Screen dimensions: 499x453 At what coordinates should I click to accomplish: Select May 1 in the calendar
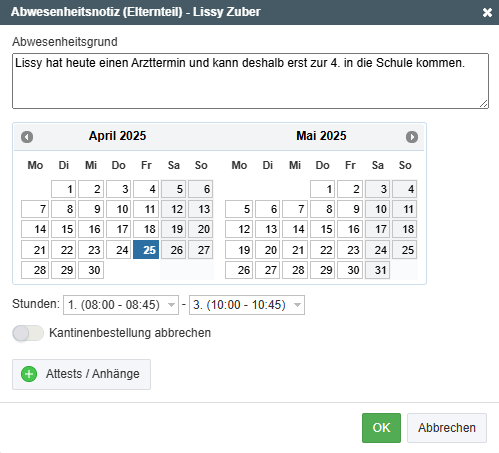point(322,189)
